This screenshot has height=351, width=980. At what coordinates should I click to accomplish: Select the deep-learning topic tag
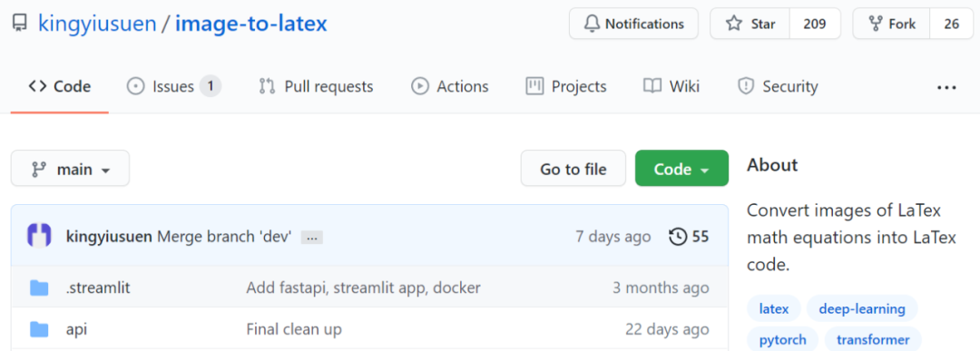(x=862, y=308)
